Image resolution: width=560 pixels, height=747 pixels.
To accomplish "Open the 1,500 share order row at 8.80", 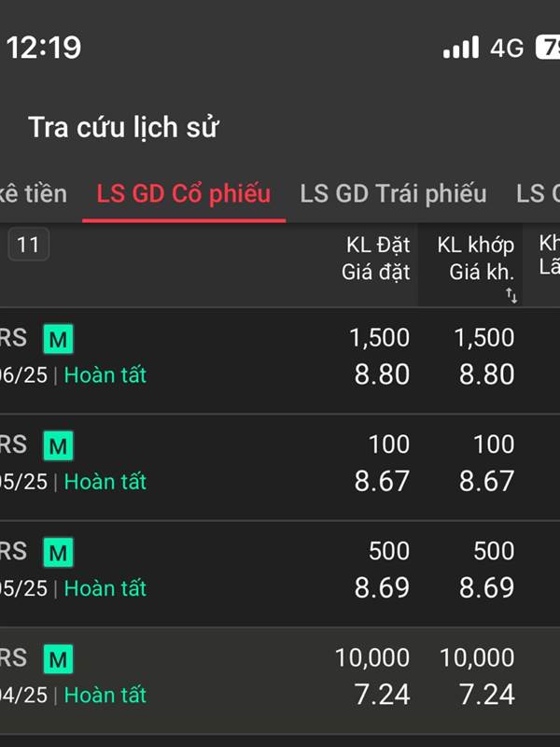I will point(280,360).
